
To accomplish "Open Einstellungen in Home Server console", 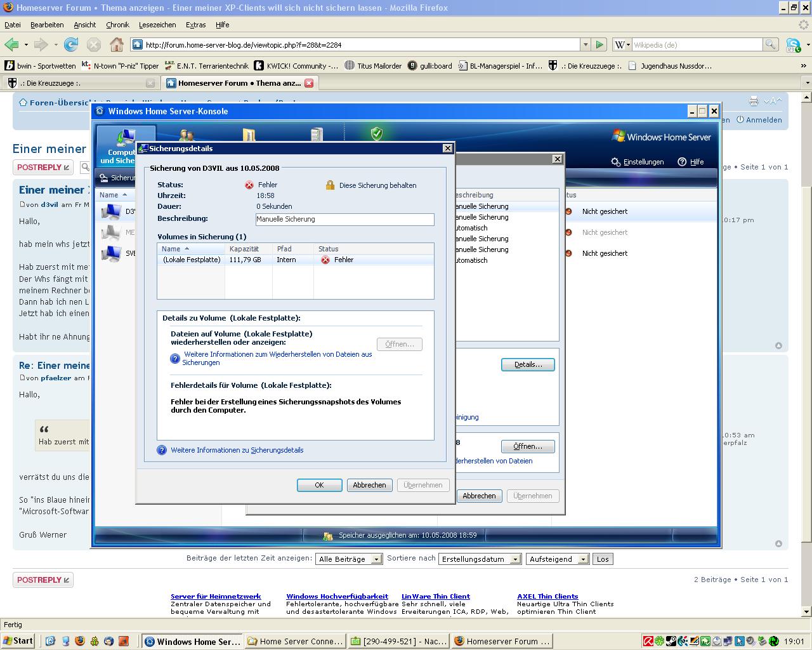I will pos(638,162).
